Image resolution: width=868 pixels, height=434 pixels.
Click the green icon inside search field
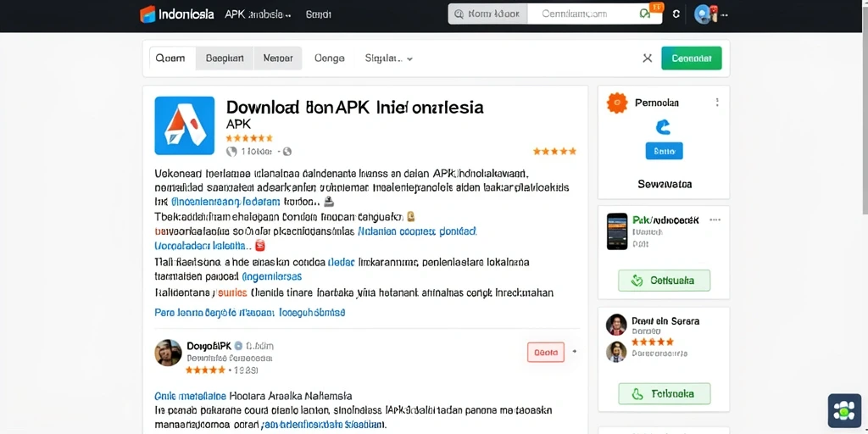pyautogui.click(x=645, y=14)
